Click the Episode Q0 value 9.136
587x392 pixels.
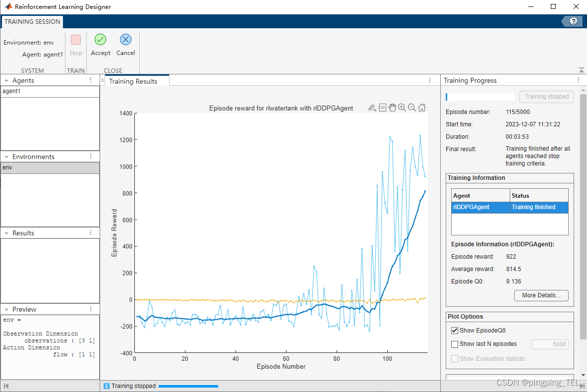pyautogui.click(x=514, y=281)
